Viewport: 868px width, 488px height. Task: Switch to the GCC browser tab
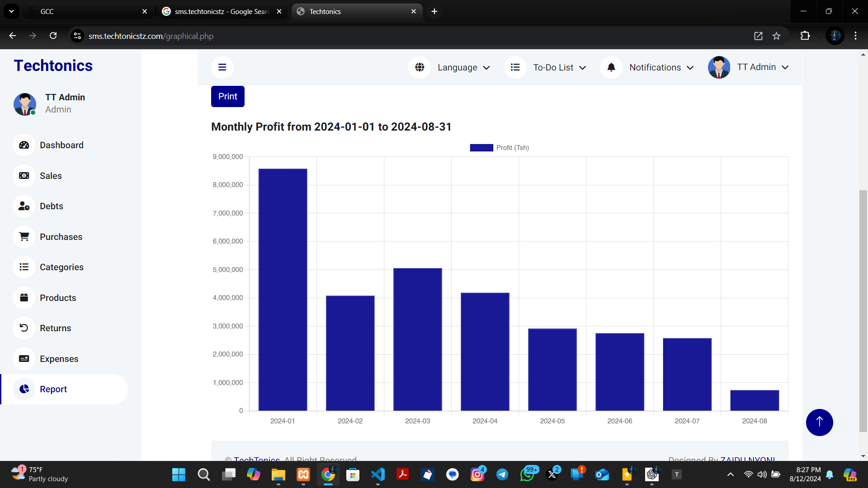click(x=86, y=11)
